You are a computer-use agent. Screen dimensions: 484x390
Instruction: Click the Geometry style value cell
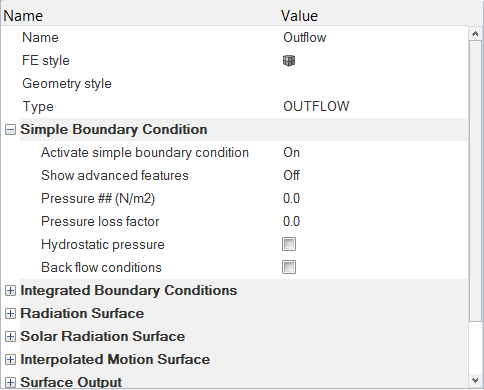coord(374,84)
